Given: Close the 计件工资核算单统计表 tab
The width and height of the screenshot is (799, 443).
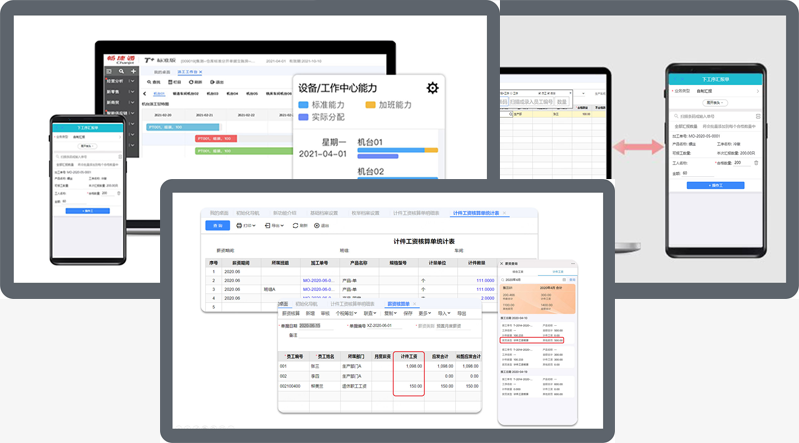Looking at the screenshot, I should pos(503,213).
